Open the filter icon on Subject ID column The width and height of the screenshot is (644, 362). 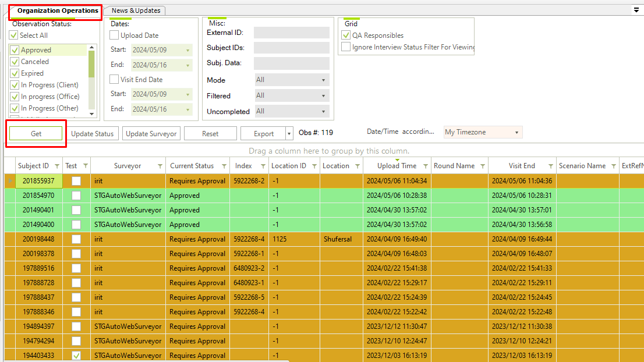click(57, 166)
